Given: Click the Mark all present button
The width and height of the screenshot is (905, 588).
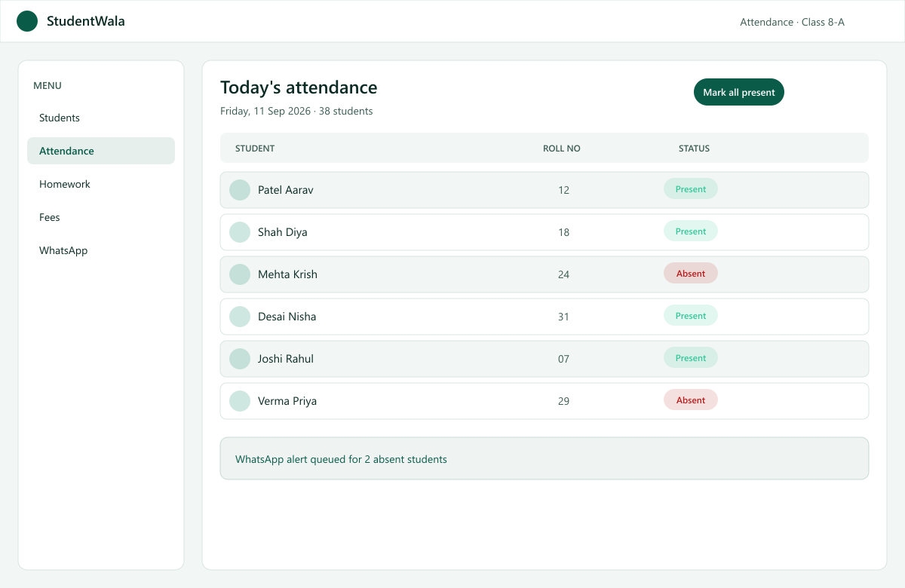Looking at the screenshot, I should pyautogui.click(x=739, y=92).
